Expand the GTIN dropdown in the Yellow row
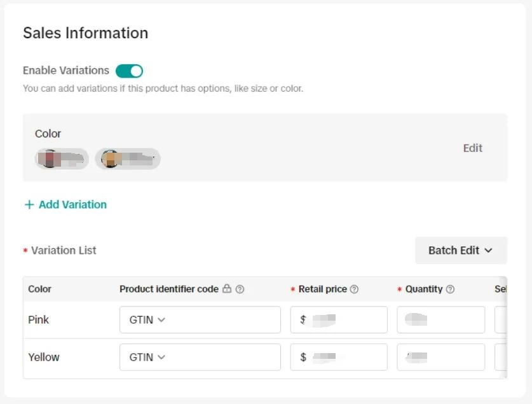 (147, 357)
